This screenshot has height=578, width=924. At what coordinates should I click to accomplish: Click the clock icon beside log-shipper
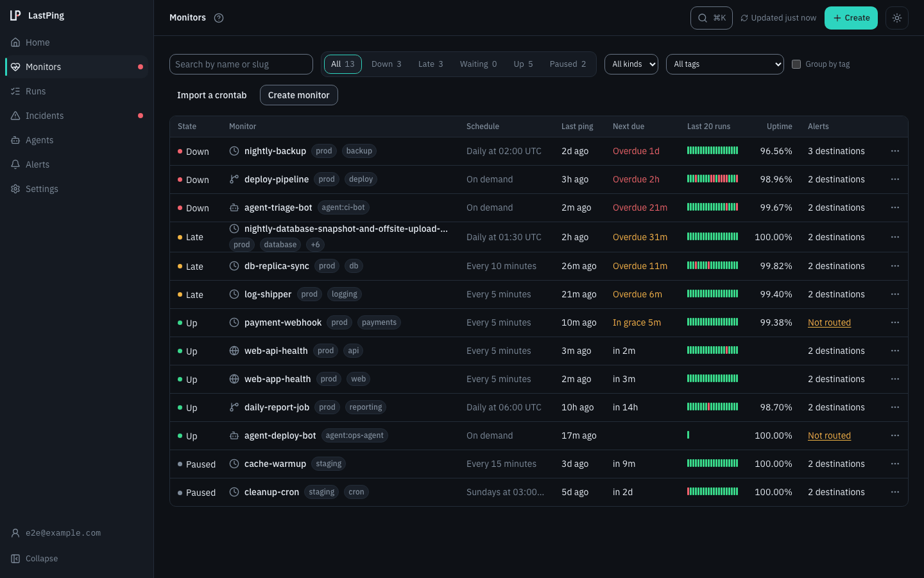[x=234, y=294]
